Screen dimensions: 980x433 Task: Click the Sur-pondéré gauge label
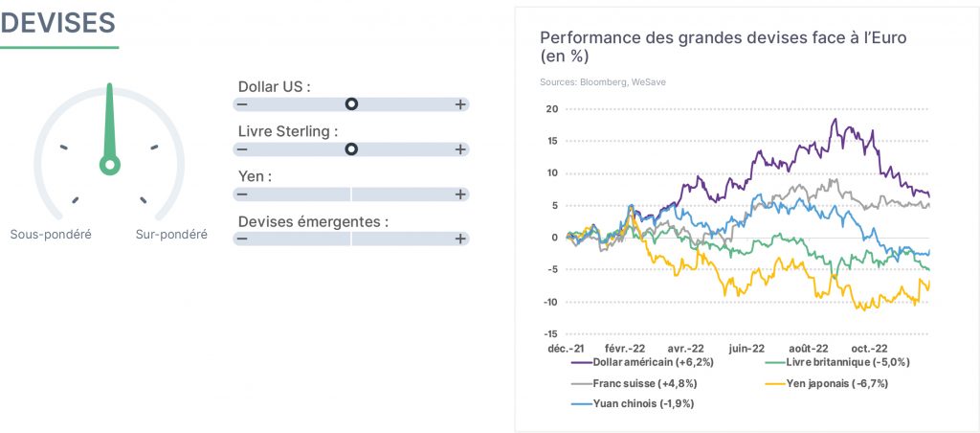click(171, 235)
